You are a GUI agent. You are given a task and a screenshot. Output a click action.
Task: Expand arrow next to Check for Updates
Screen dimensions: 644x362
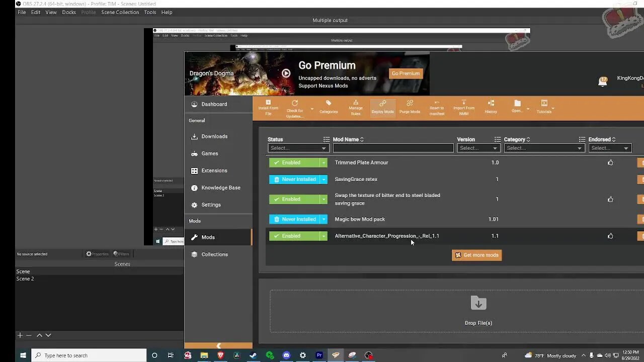(x=312, y=109)
